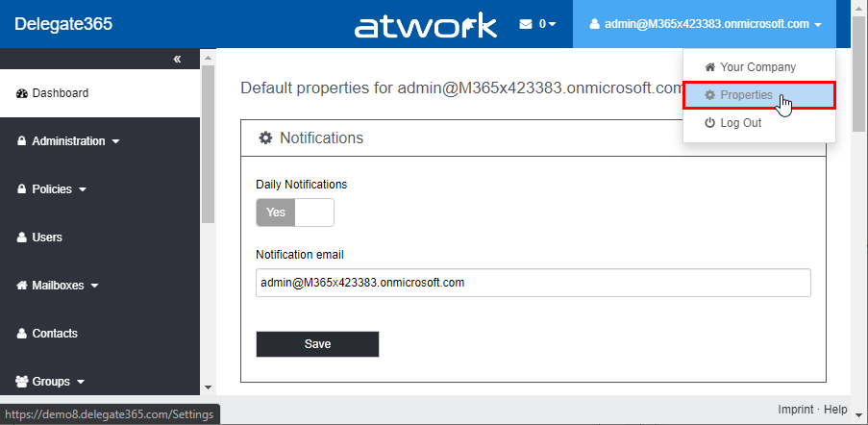Click the Save button
Screen dimensions: 868x425
pos(317,344)
